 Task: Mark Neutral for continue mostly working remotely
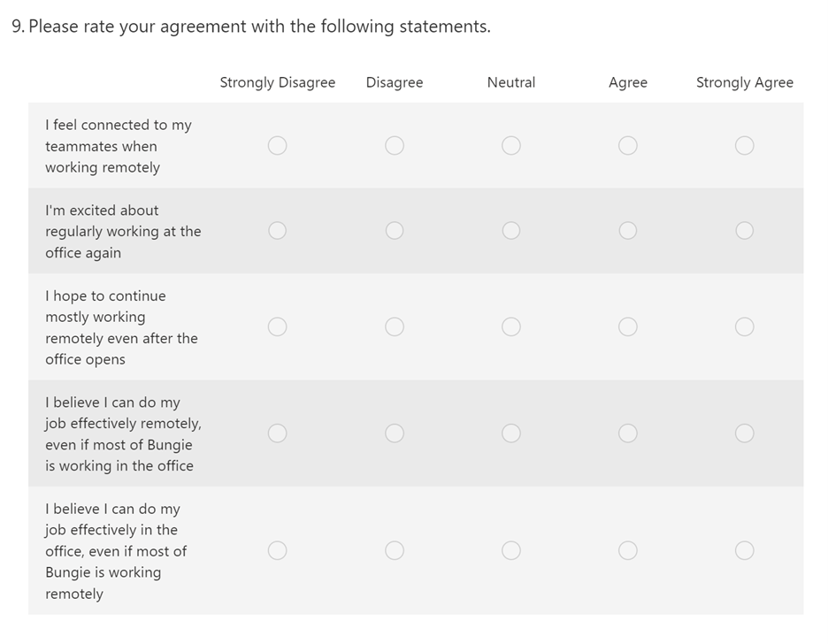click(511, 326)
